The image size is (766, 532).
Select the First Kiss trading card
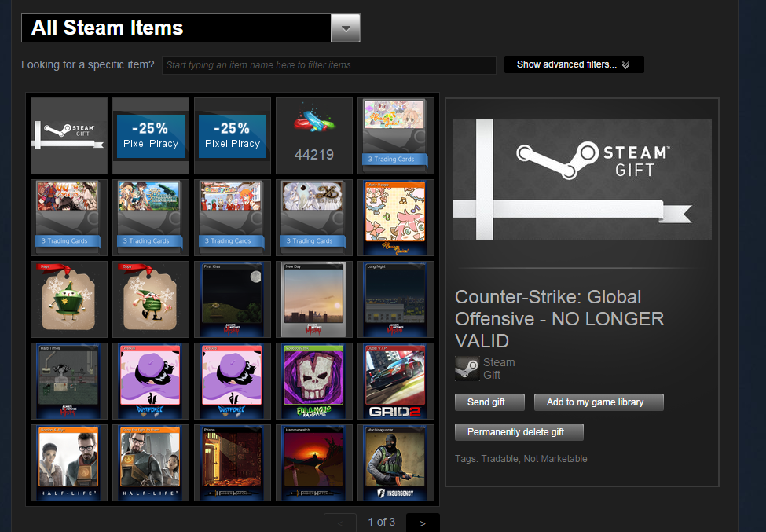pyautogui.click(x=233, y=299)
